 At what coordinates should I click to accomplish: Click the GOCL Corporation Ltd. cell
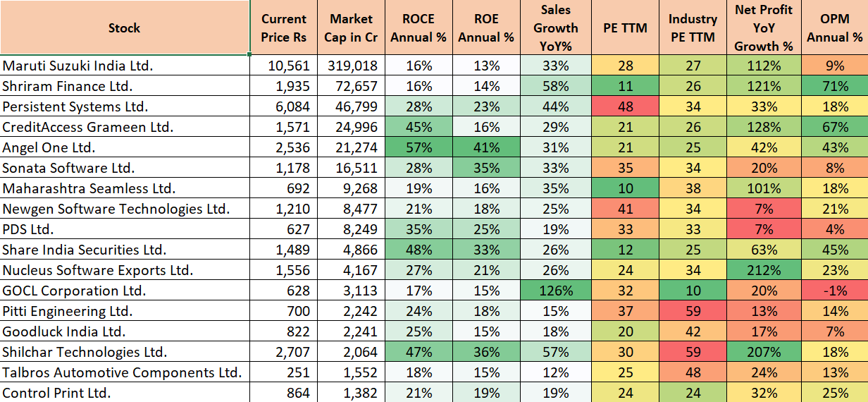tap(125, 291)
